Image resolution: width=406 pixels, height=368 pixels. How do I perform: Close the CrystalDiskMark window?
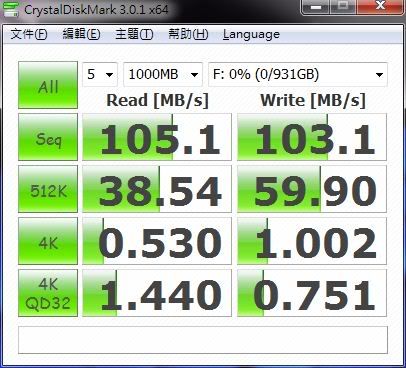click(380, 7)
